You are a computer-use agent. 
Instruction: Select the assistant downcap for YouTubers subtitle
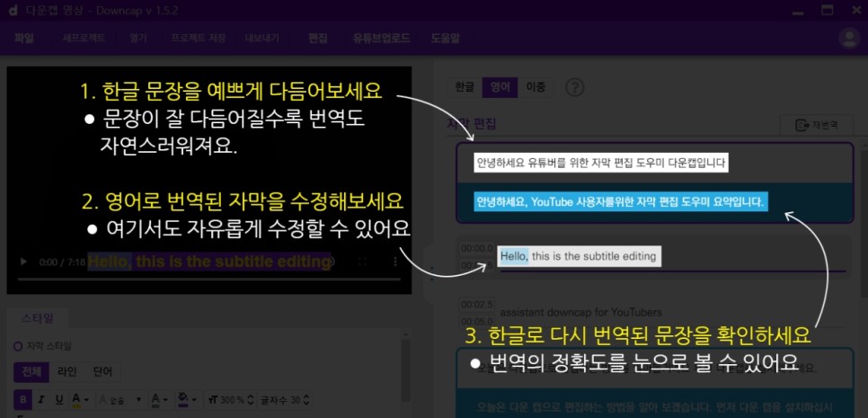(580, 312)
